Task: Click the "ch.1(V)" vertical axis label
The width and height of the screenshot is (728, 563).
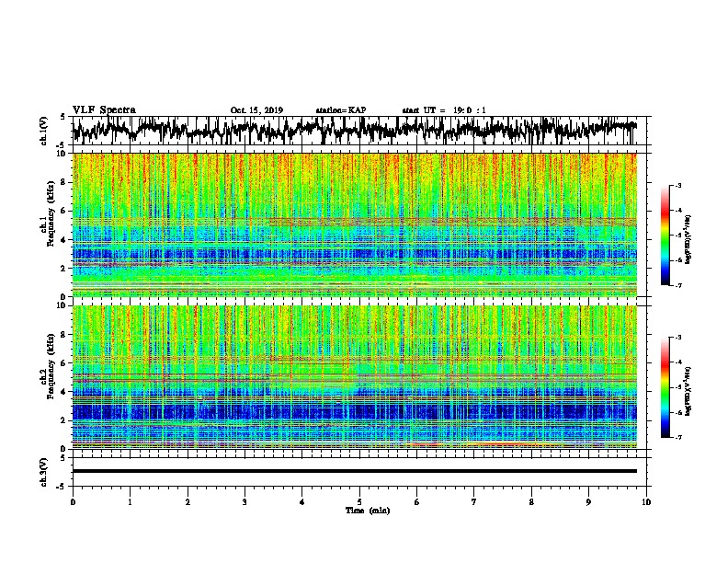Action: [x=44, y=131]
